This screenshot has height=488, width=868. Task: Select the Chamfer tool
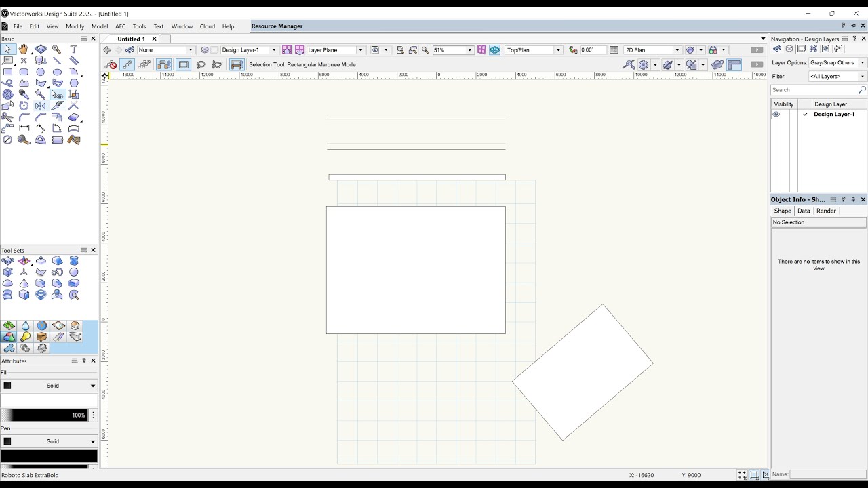tap(41, 117)
